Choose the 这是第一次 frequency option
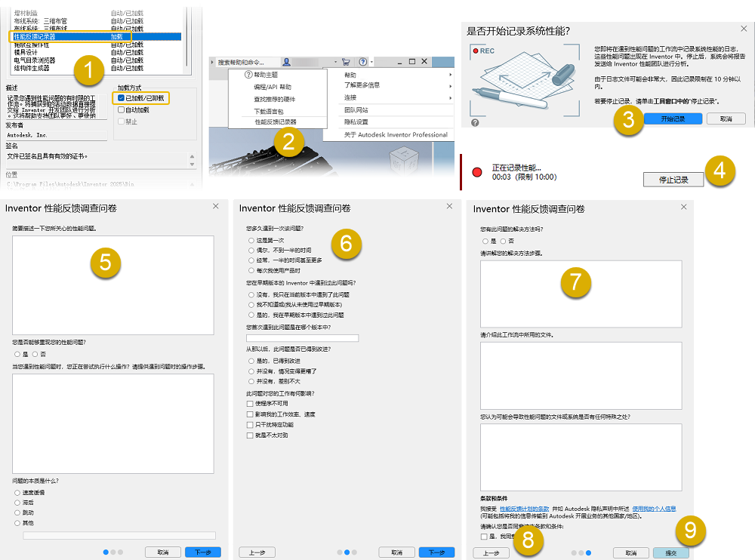Viewport: 755px width, 560px height. click(x=251, y=240)
